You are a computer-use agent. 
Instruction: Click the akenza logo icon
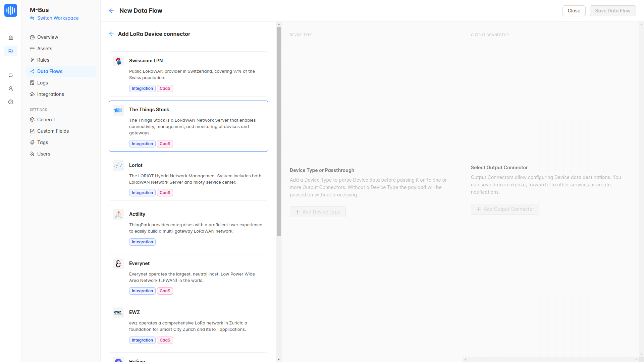click(11, 10)
